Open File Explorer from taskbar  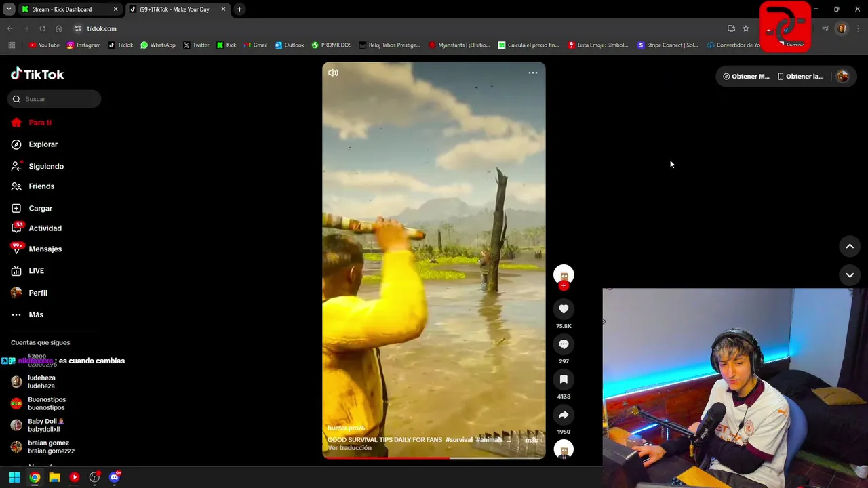click(x=54, y=477)
